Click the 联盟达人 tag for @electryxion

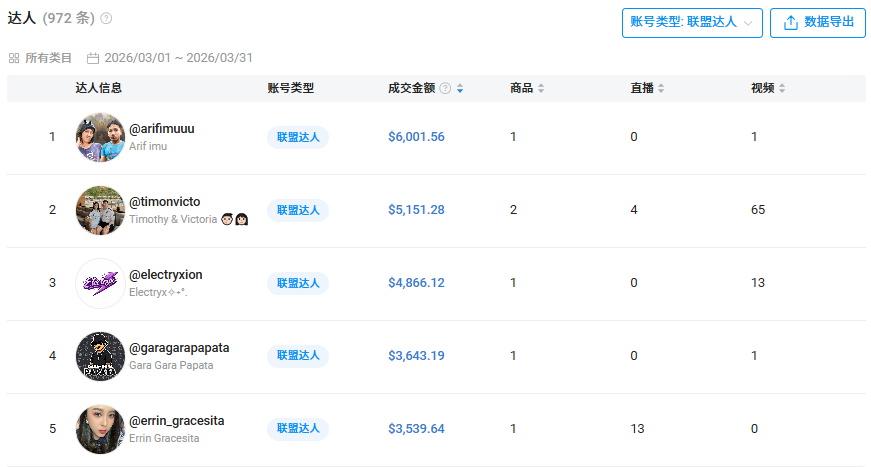(x=298, y=283)
